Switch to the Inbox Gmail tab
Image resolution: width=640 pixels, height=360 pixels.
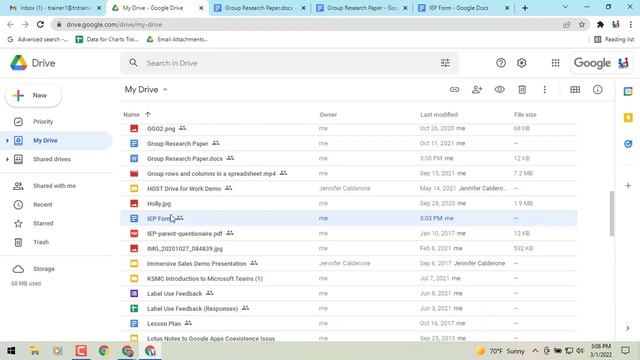55,8
